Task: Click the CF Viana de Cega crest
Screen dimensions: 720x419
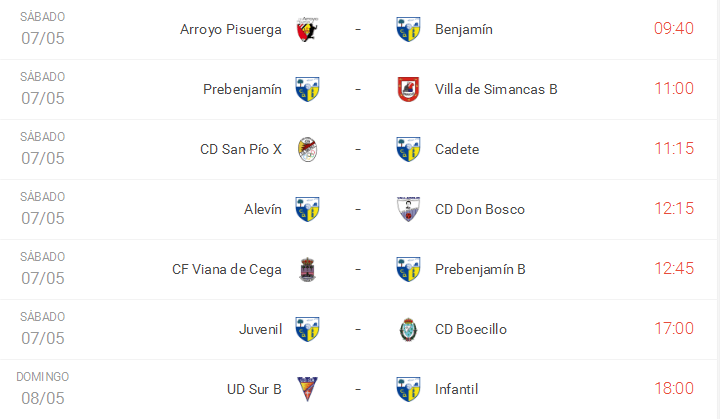Action: [308, 269]
